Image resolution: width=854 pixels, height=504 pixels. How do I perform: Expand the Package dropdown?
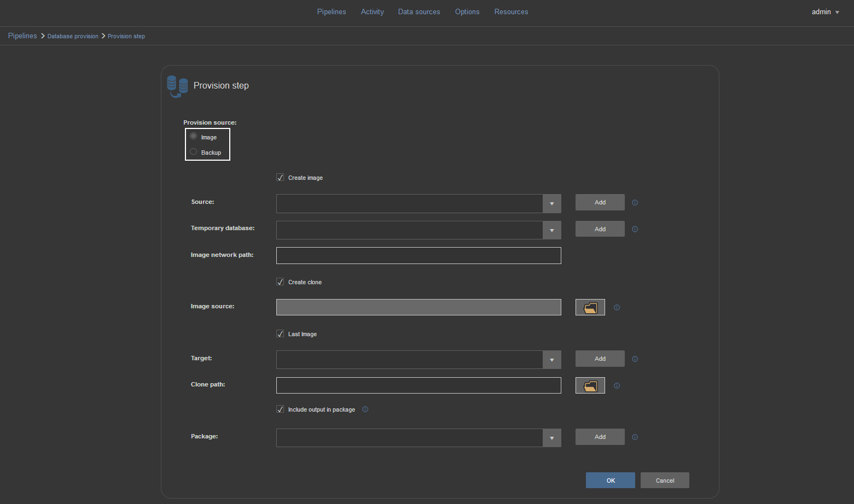coord(551,438)
